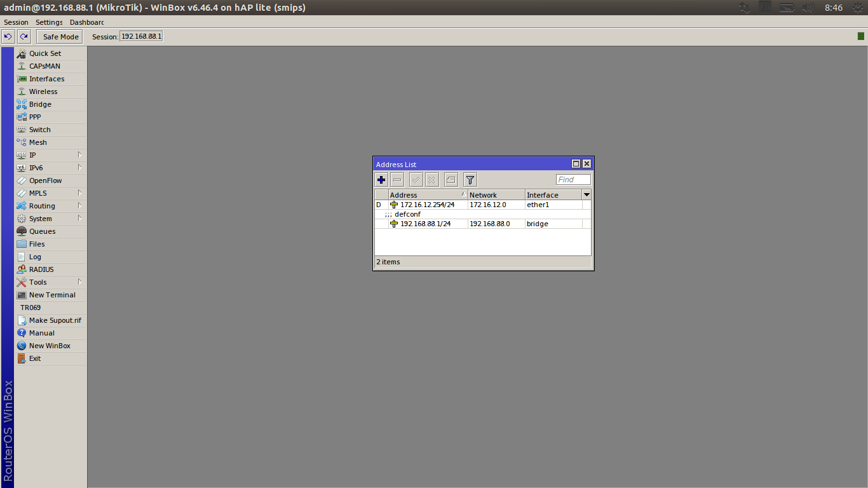Sort by Address column header
This screenshot has width=868, height=488.
pos(428,195)
